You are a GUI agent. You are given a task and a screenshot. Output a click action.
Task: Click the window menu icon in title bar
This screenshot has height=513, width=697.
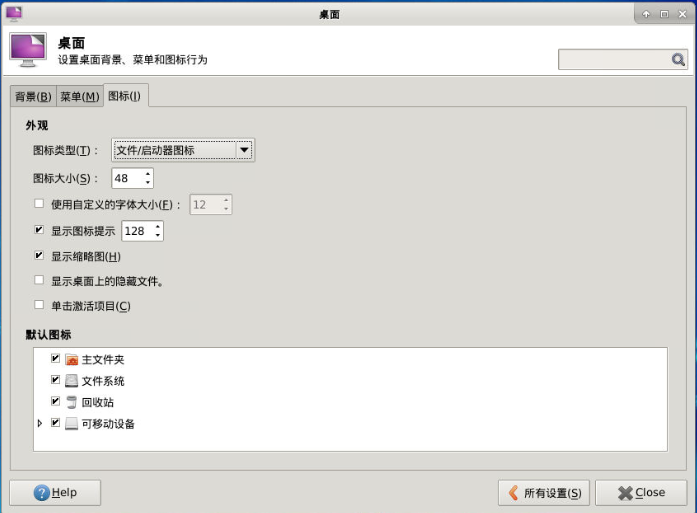[14, 13]
